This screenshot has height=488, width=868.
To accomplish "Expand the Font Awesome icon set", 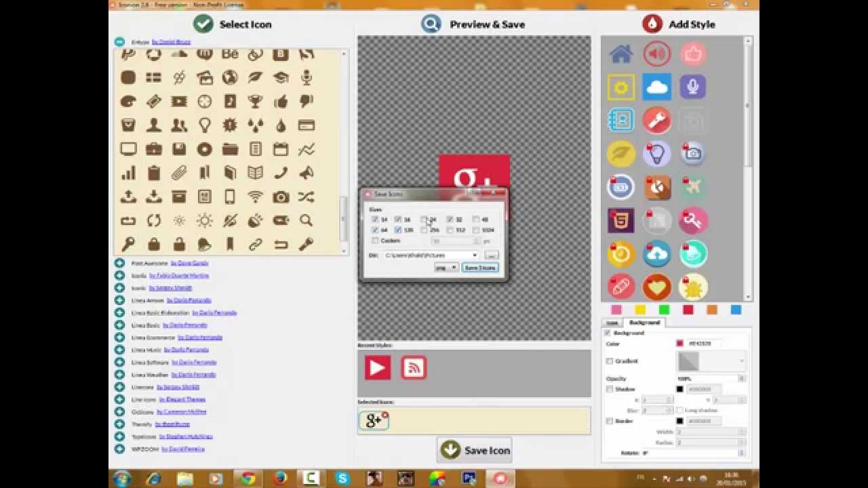I will pyautogui.click(x=119, y=263).
